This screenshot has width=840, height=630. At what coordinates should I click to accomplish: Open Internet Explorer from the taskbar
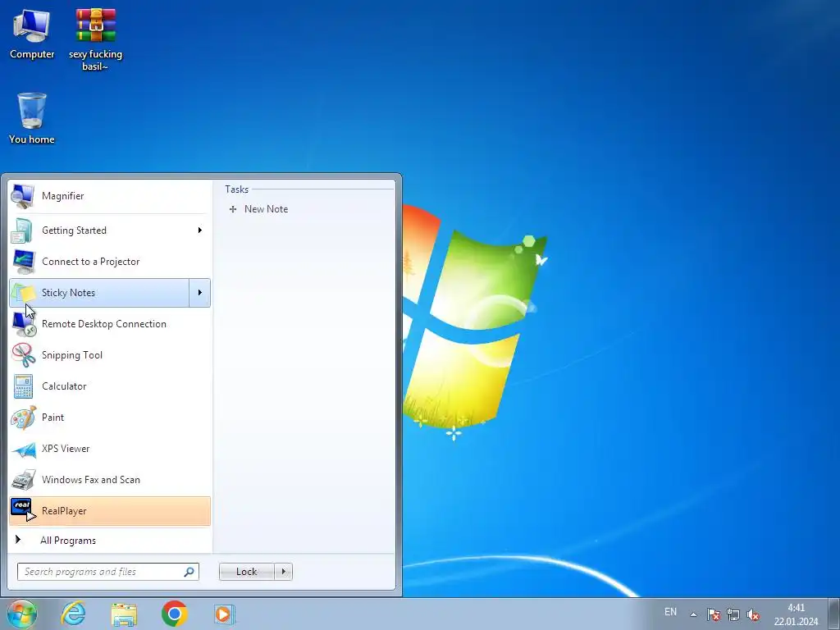[73, 614]
